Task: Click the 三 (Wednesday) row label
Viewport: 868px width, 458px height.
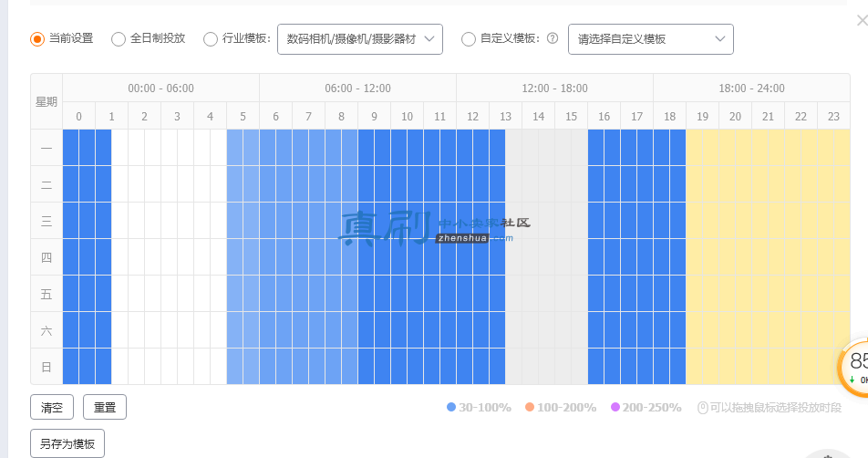Action: click(46, 221)
